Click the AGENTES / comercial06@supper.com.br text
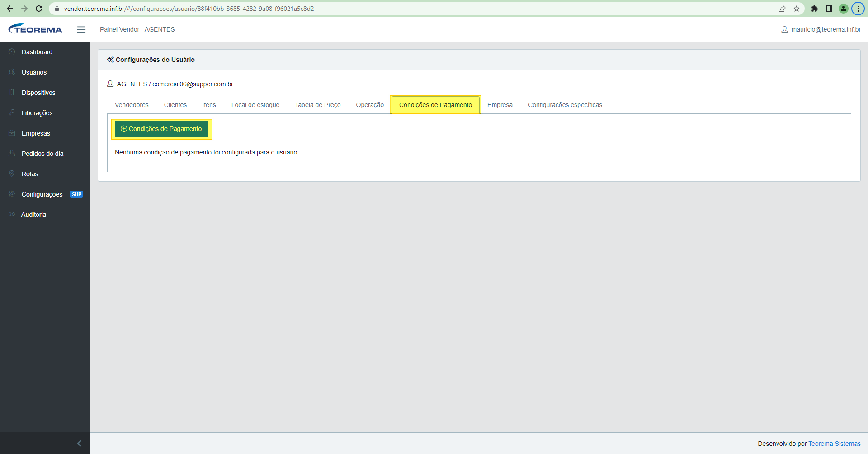The width and height of the screenshot is (868, 454). pyautogui.click(x=175, y=84)
